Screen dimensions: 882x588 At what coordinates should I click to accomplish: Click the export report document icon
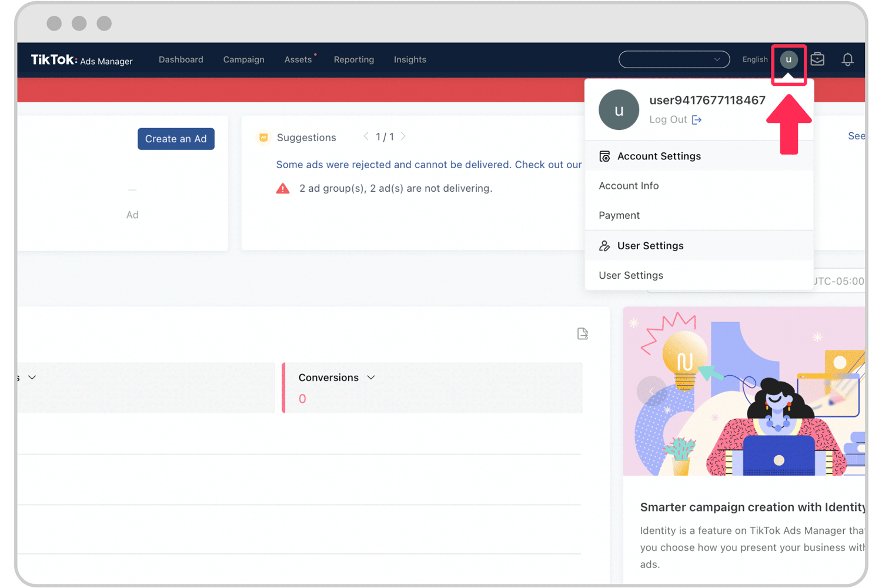(582, 334)
